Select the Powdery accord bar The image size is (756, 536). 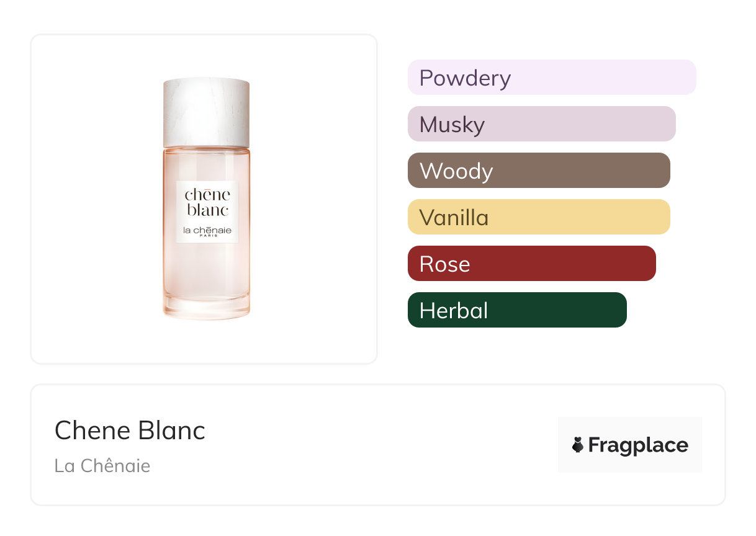click(551, 78)
